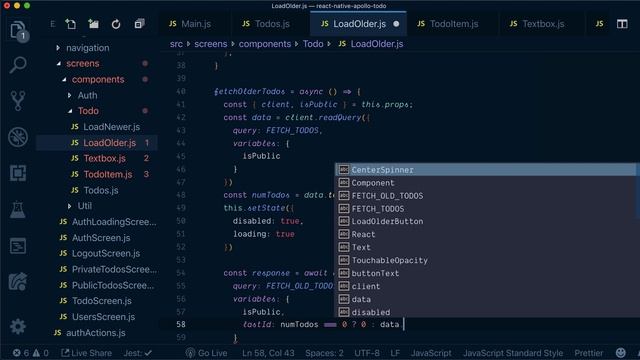The image size is (640, 360).
Task: Split the editor with the layout icon
Action: (622, 24)
